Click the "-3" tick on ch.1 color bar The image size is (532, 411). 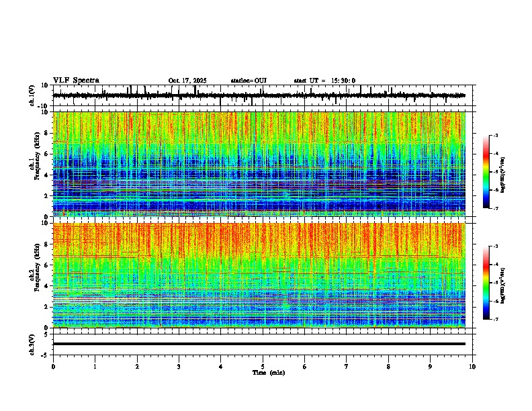click(x=496, y=135)
